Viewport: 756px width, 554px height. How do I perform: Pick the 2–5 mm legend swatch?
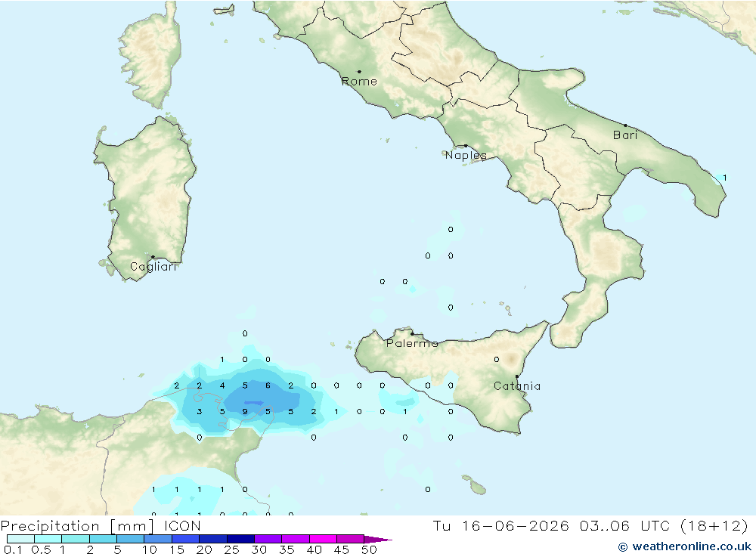tap(103, 539)
